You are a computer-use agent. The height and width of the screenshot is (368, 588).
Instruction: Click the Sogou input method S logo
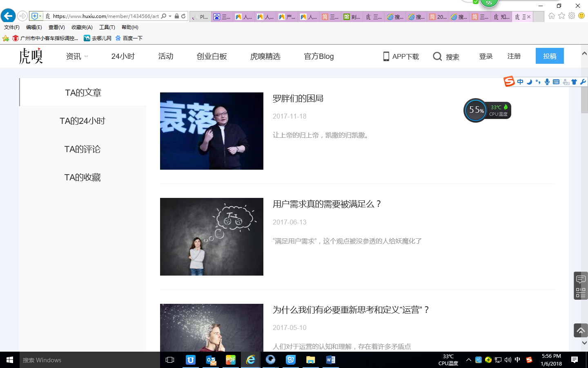[509, 81]
